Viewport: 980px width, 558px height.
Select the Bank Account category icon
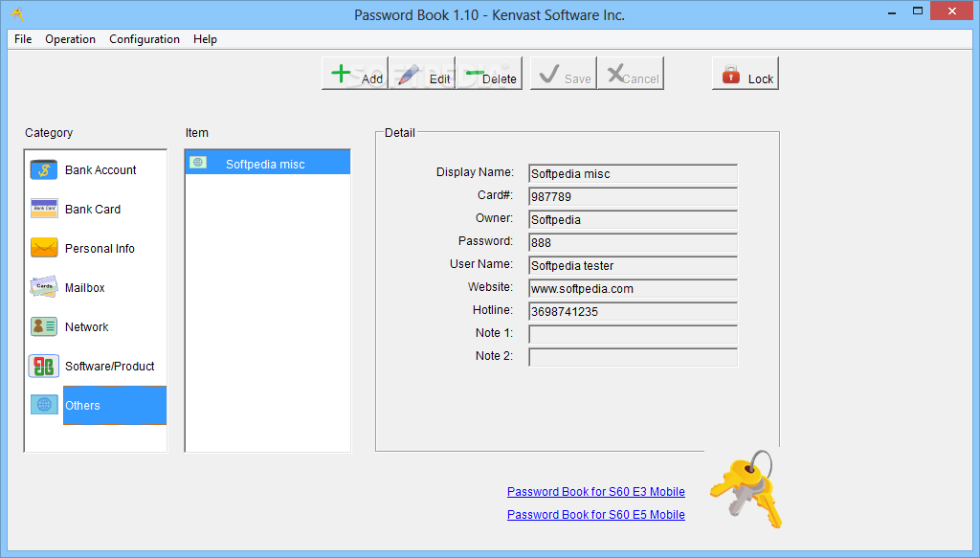tap(44, 170)
